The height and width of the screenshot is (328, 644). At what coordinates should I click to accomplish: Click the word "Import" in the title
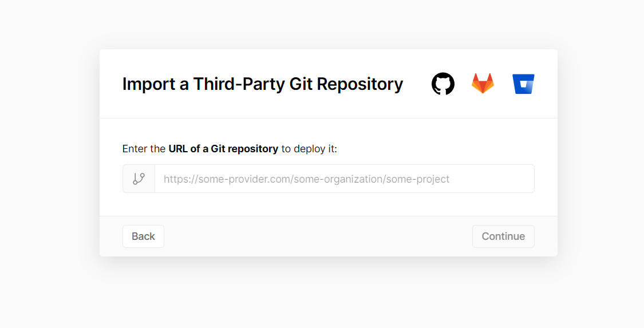149,84
